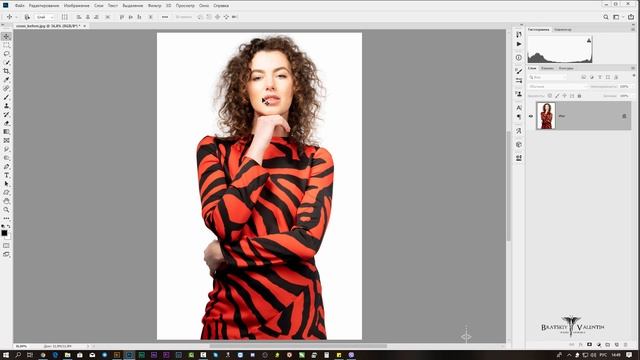Click the Фон layer lock icon
Screen dimensions: 640x360
click(624, 116)
